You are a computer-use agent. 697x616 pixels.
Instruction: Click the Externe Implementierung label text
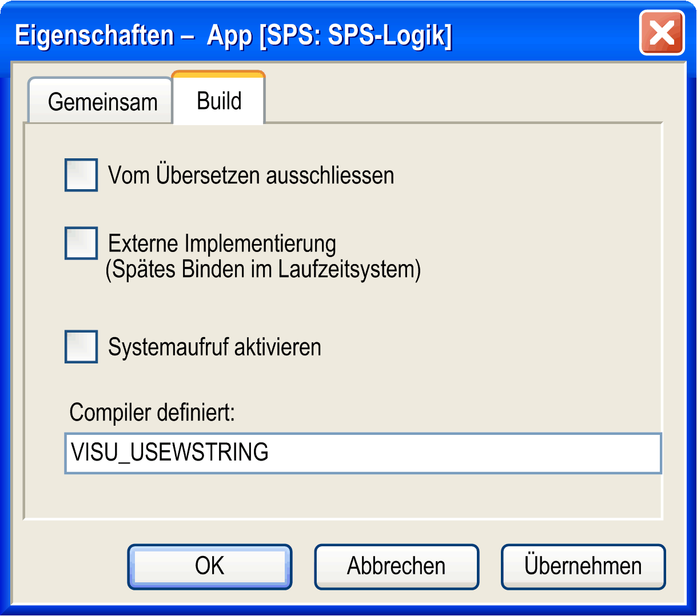(x=222, y=244)
